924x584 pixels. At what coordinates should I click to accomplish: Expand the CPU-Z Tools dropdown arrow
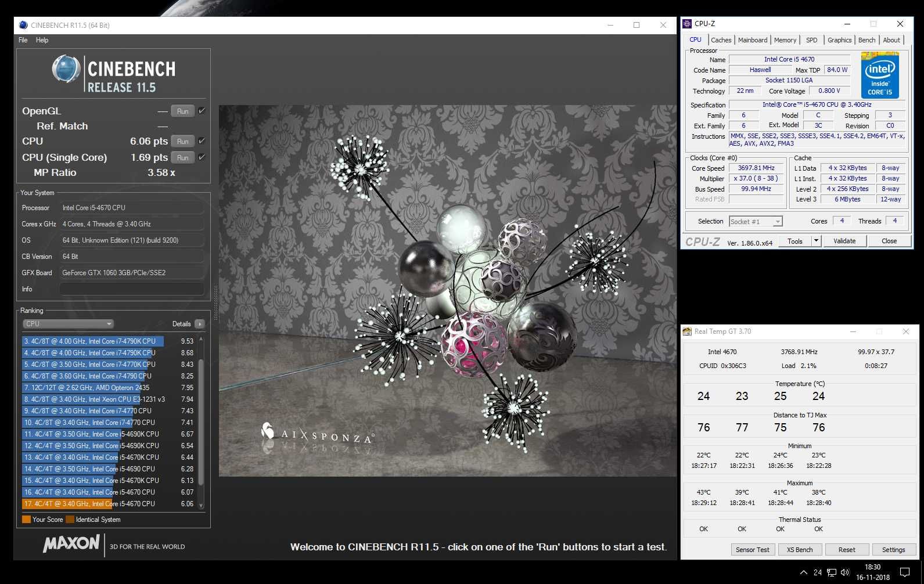click(x=816, y=241)
